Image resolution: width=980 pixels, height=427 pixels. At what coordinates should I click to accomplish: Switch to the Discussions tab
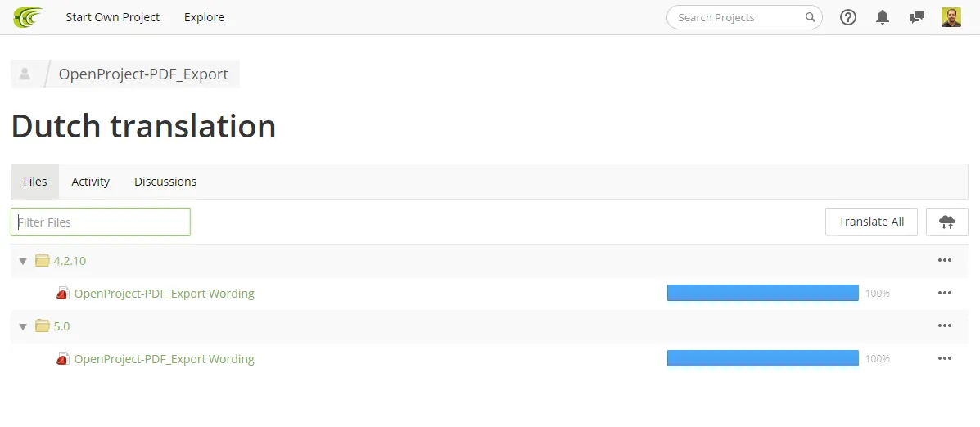[x=165, y=182]
